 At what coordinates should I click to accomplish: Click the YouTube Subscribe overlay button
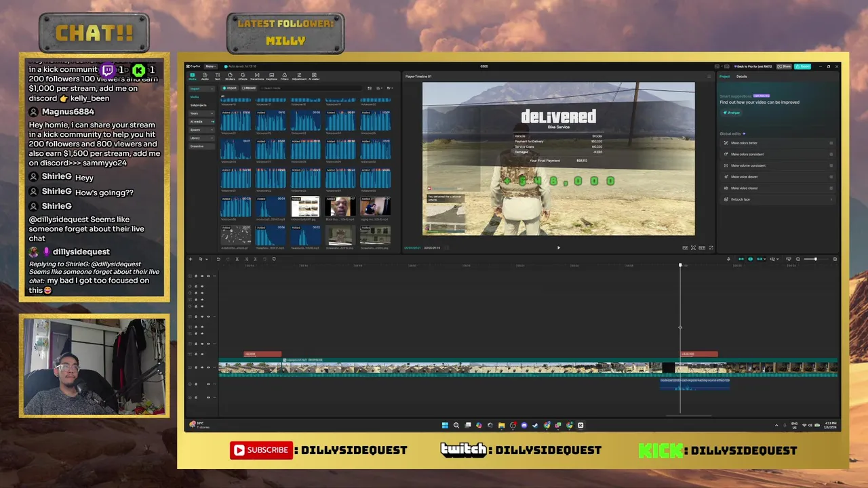tap(261, 450)
